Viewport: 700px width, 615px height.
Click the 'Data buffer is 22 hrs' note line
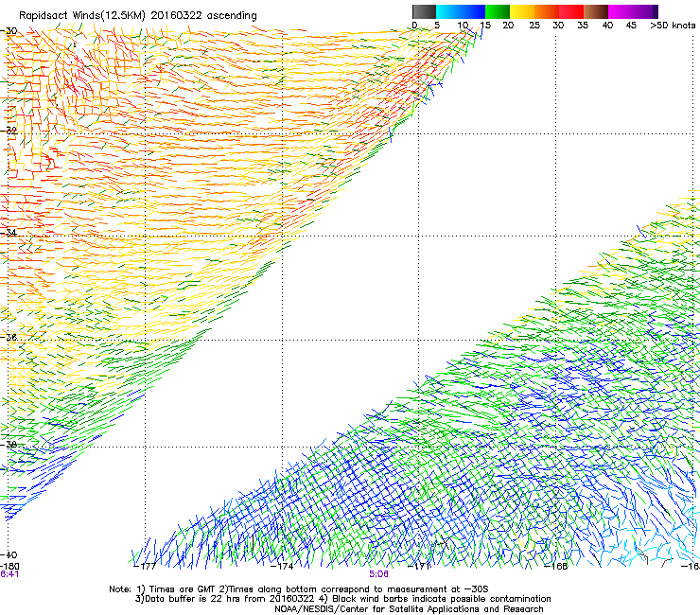tap(342, 599)
